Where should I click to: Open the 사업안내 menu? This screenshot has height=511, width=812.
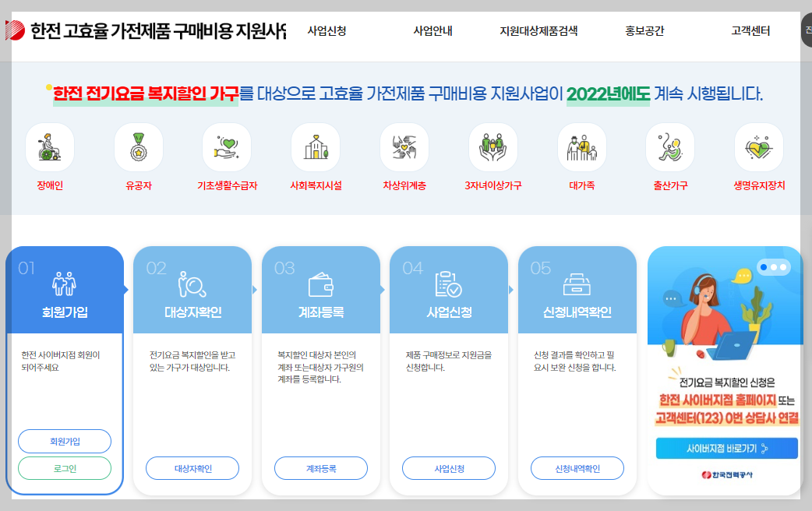pyautogui.click(x=433, y=31)
